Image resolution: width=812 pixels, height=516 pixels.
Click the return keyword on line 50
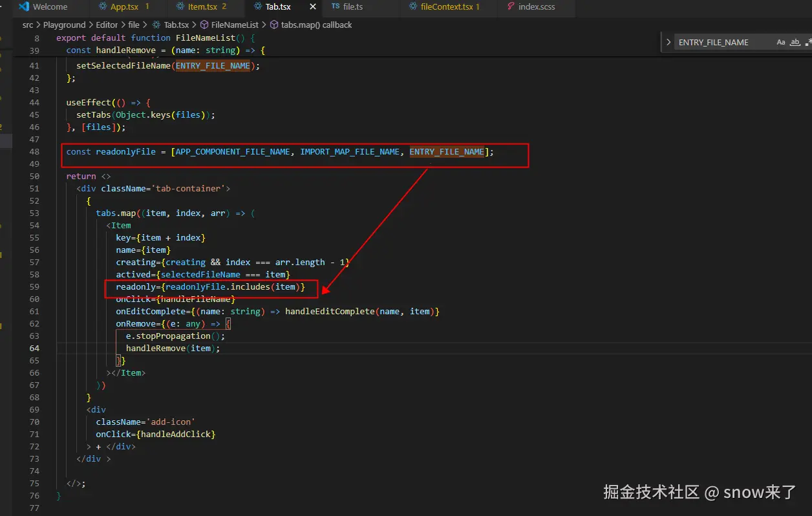point(81,176)
